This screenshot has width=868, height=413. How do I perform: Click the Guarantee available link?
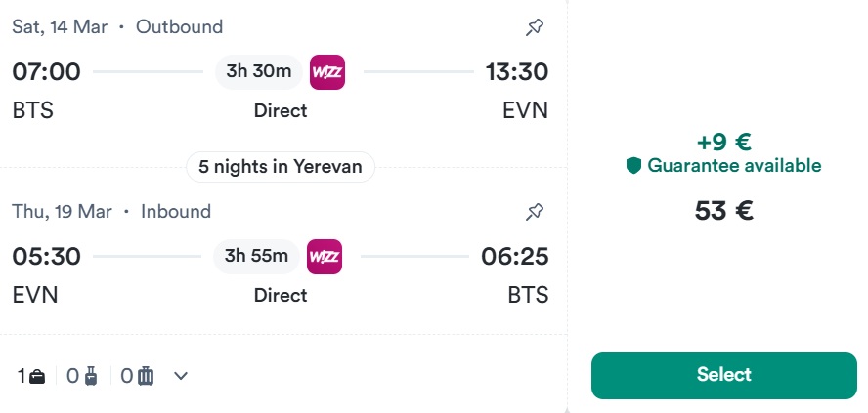tap(734, 166)
